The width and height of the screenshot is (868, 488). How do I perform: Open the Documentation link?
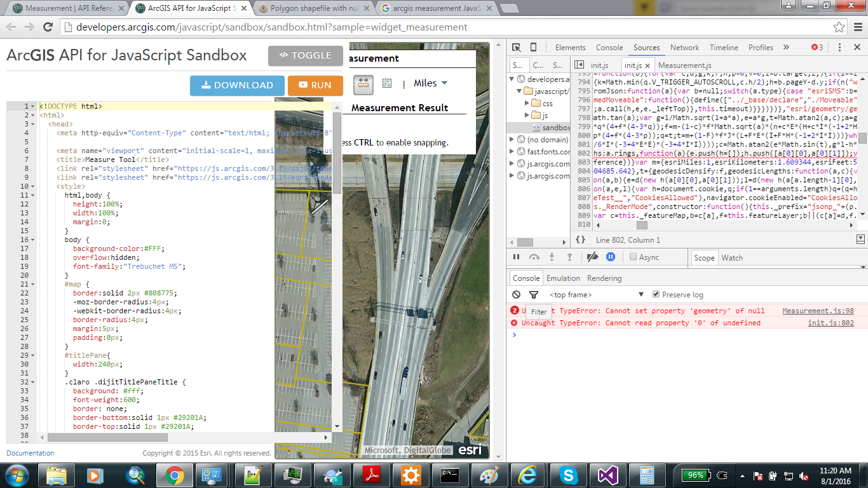[30, 453]
